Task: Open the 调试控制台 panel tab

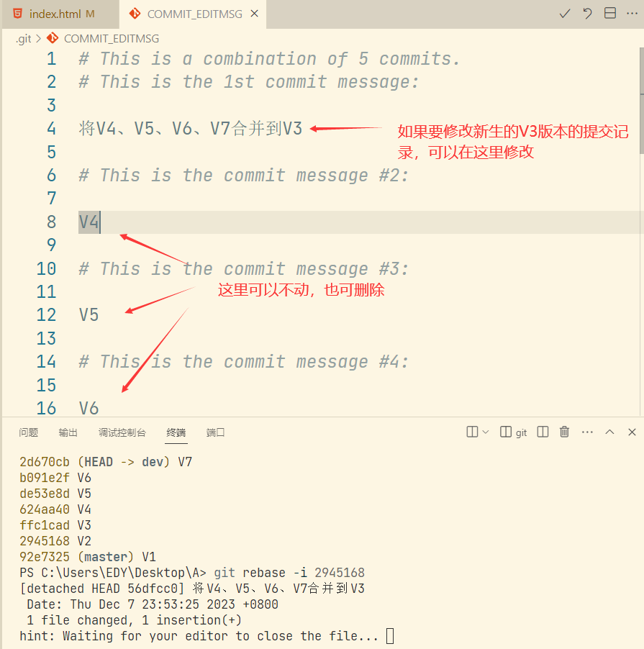Action: click(x=122, y=432)
